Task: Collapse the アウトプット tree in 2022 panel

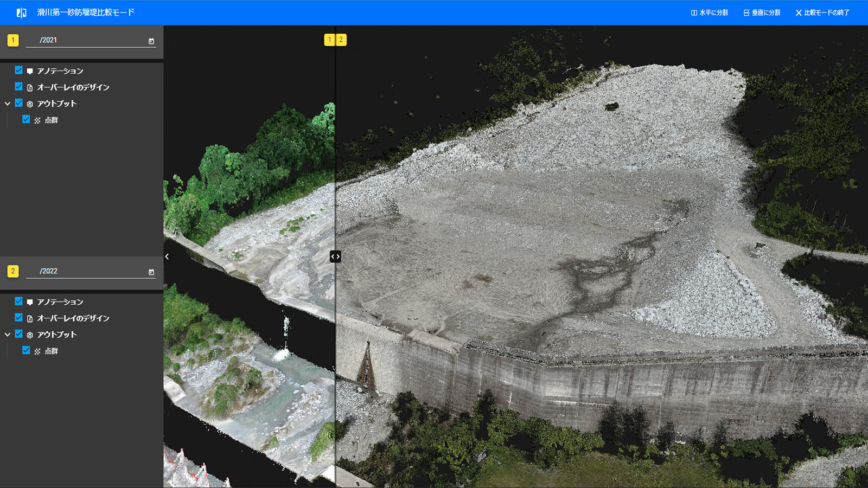Action: pyautogui.click(x=7, y=335)
